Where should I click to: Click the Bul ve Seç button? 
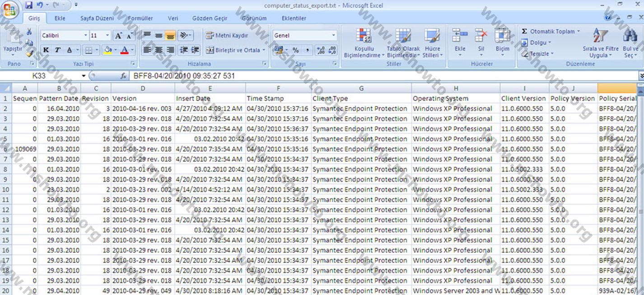[630, 43]
